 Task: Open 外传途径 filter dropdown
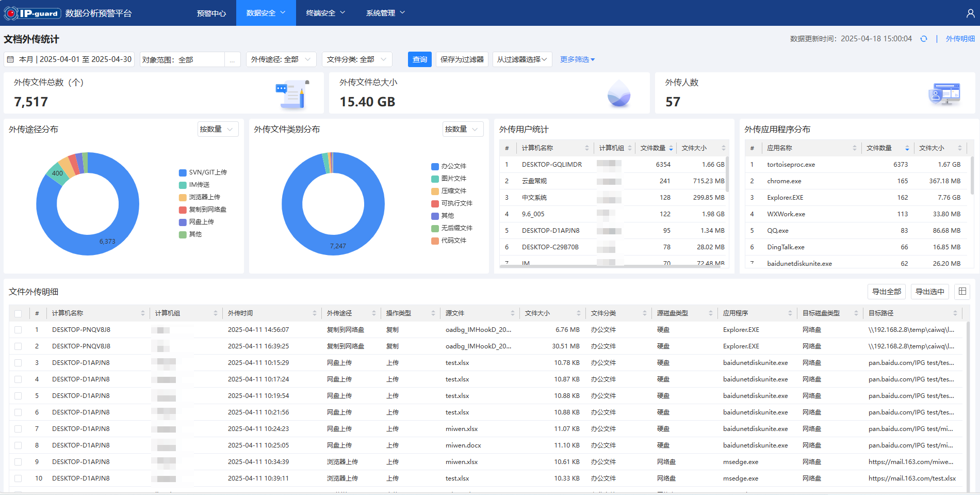[x=281, y=59]
